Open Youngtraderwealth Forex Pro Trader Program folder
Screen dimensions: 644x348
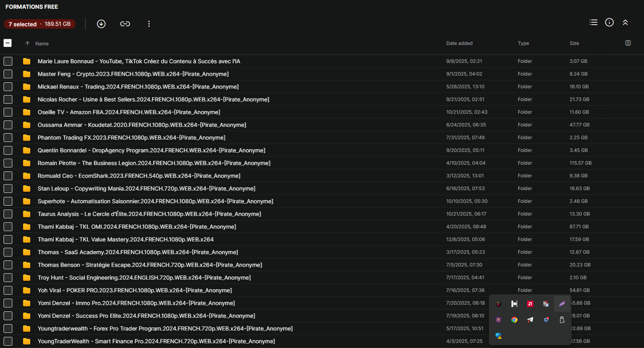[x=165, y=329]
